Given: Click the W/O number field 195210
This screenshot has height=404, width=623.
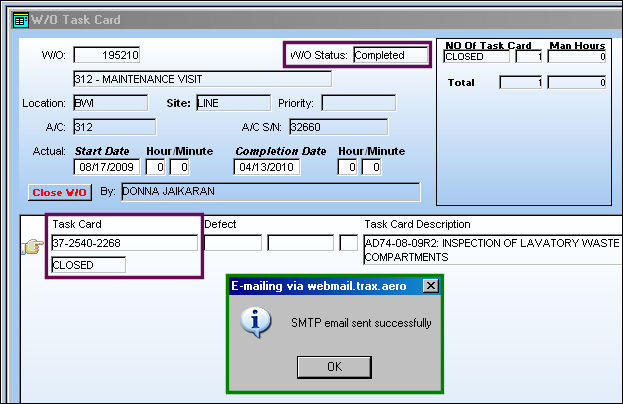Looking at the screenshot, I should (x=107, y=55).
